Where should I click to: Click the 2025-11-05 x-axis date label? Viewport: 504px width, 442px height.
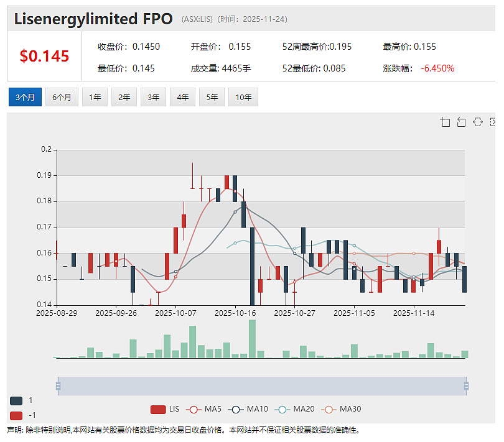click(354, 313)
